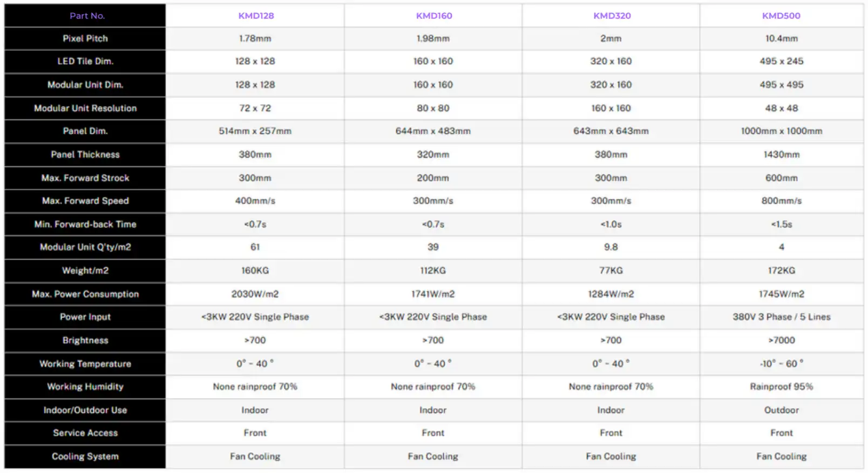Click the LED Tile Dim. row label
This screenshot has height=473, width=868.
[x=85, y=61]
